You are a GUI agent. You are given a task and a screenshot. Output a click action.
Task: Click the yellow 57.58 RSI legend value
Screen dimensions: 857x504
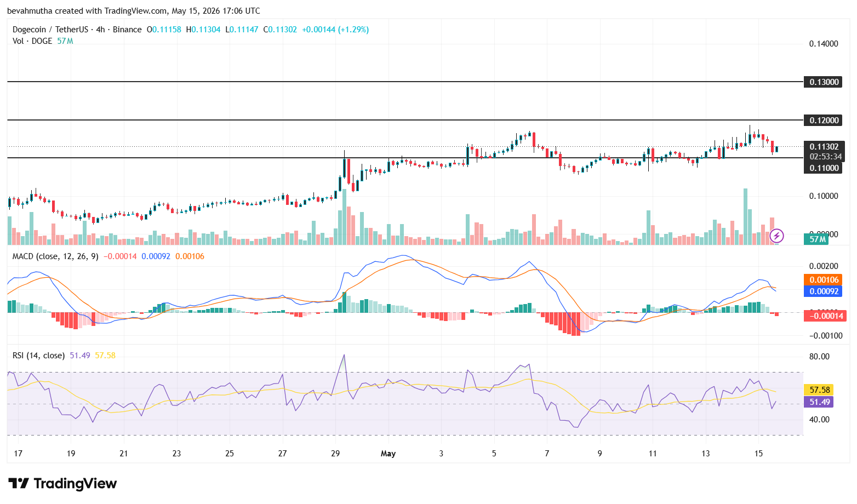click(105, 356)
